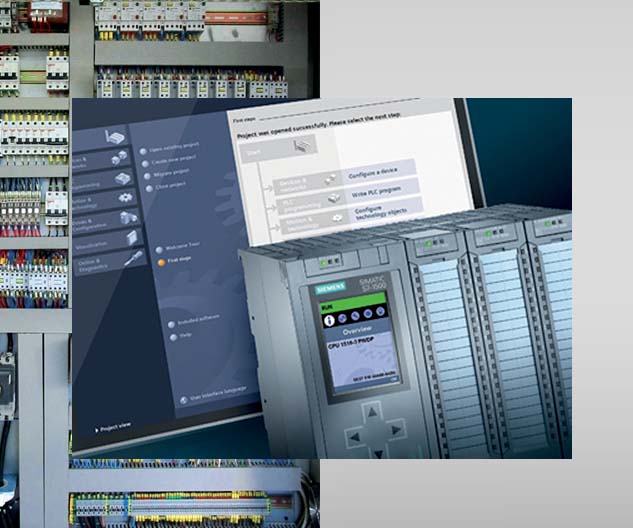Viewport: 633px width, 528px height.
Task: Click CPU 1516-3 PN/DP text on display
Action: coord(351,344)
